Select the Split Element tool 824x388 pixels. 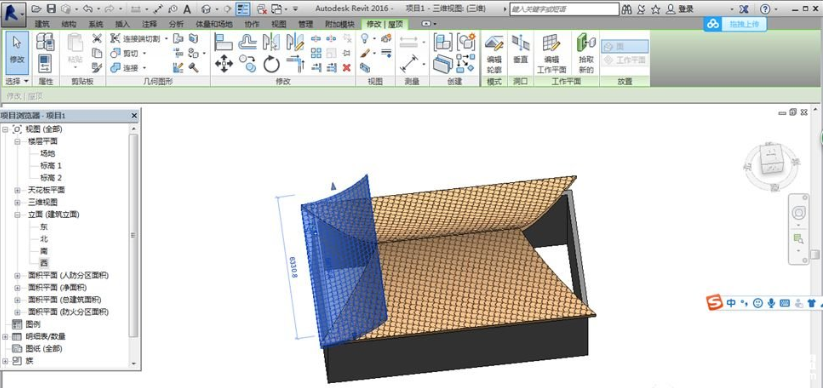(x=316, y=38)
